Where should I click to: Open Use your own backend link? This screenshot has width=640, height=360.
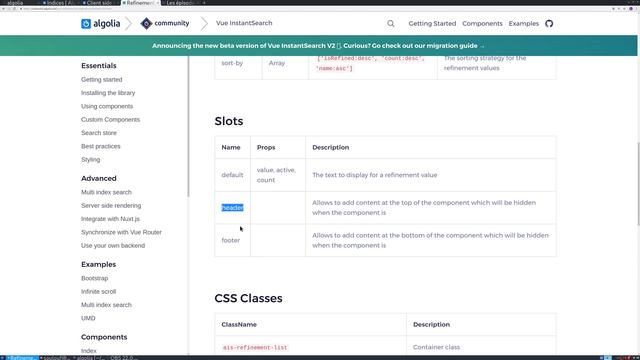[x=113, y=246]
